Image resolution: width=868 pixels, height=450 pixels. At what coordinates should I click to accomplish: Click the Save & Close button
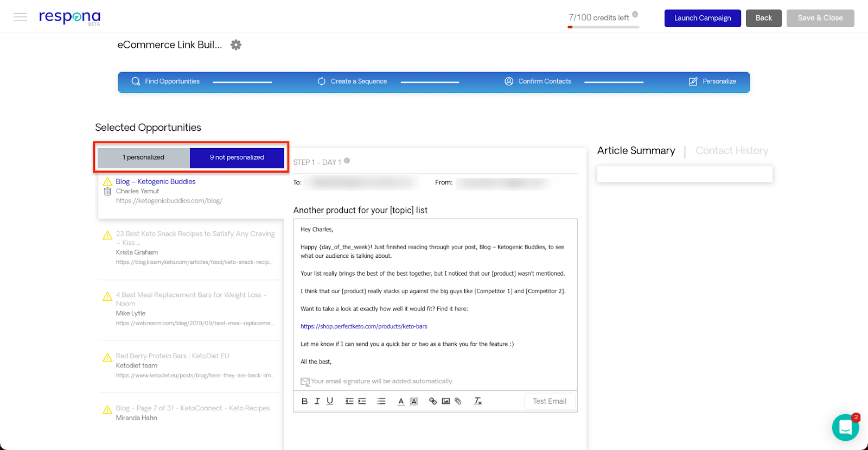click(820, 18)
